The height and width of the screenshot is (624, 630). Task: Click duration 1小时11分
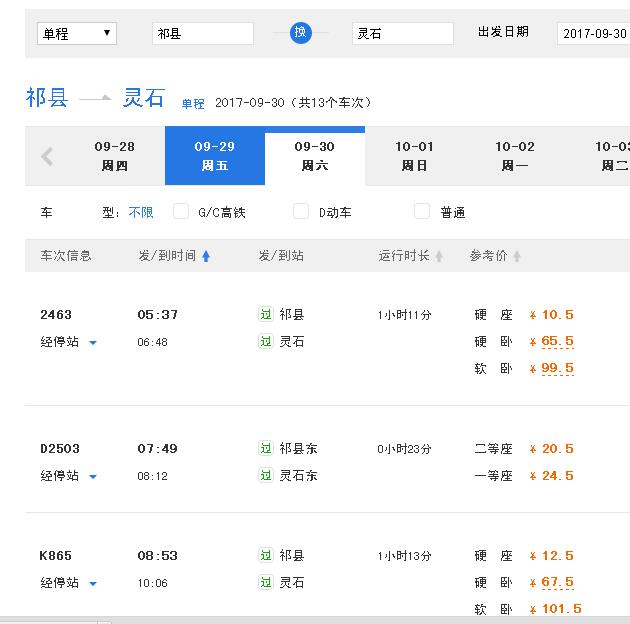pos(404,315)
